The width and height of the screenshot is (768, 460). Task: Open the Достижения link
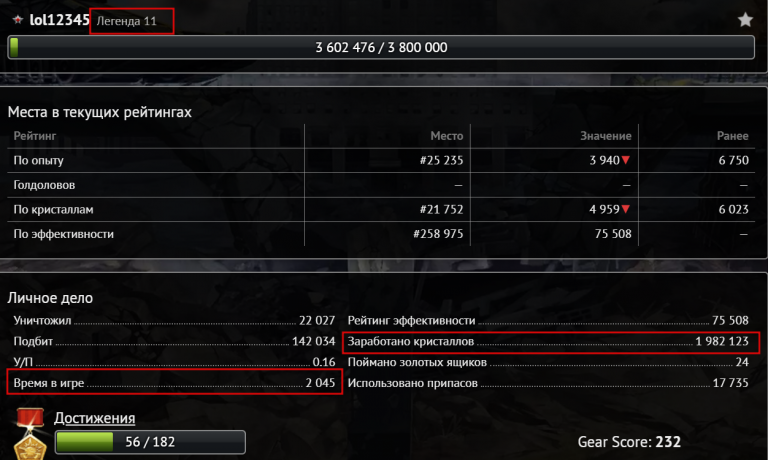[95, 418]
